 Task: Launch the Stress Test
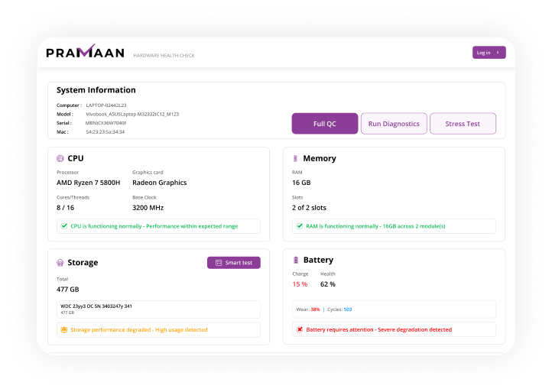(x=463, y=124)
